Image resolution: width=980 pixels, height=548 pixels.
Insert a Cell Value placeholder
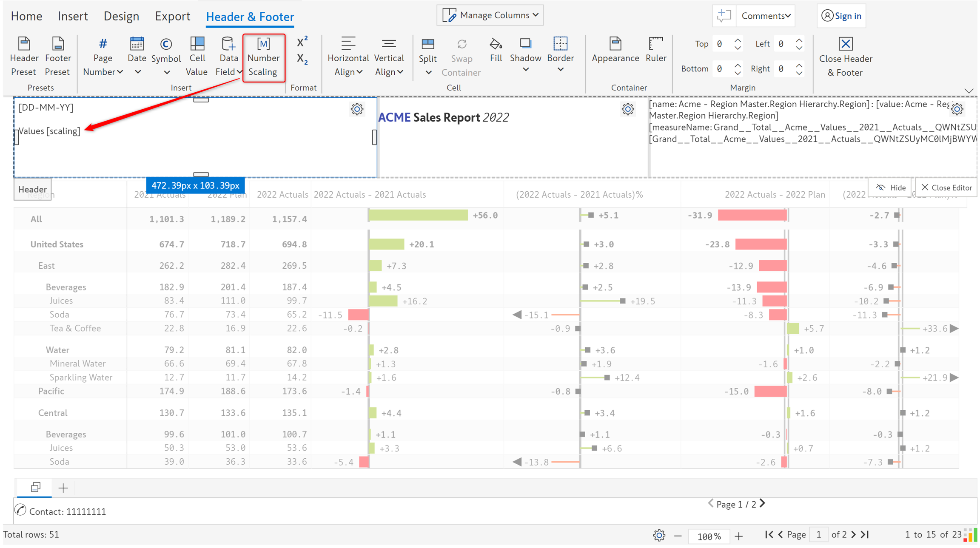[197, 56]
